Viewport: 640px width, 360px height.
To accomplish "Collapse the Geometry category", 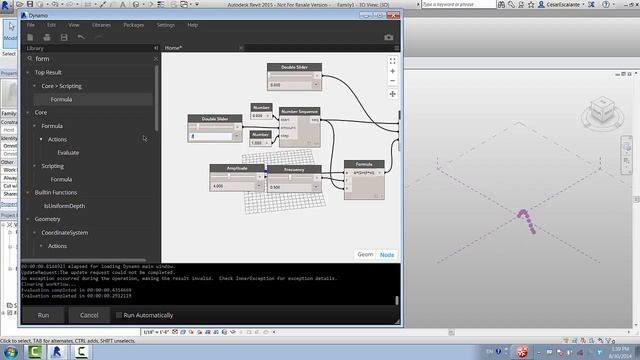I will coord(28,219).
